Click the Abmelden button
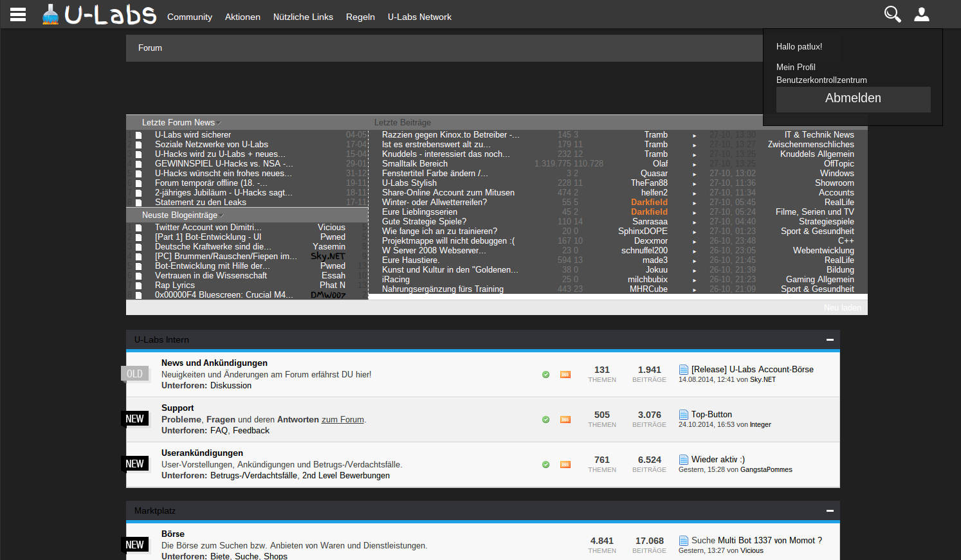 point(853,98)
